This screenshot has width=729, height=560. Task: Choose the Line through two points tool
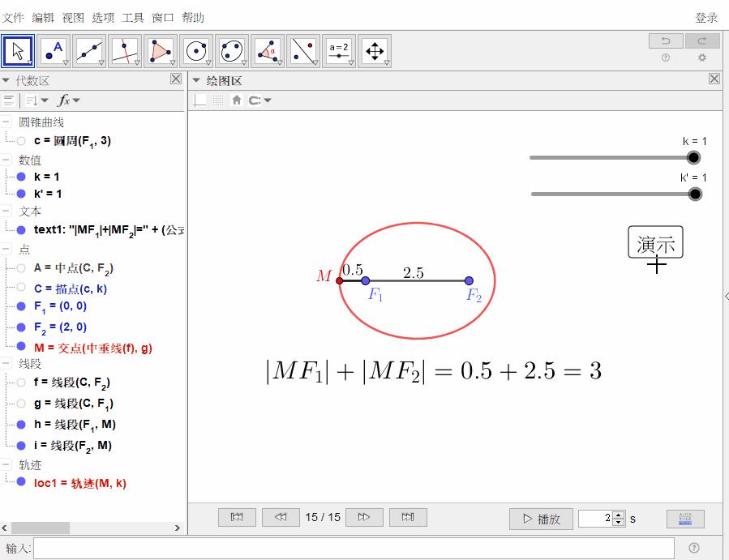89,51
